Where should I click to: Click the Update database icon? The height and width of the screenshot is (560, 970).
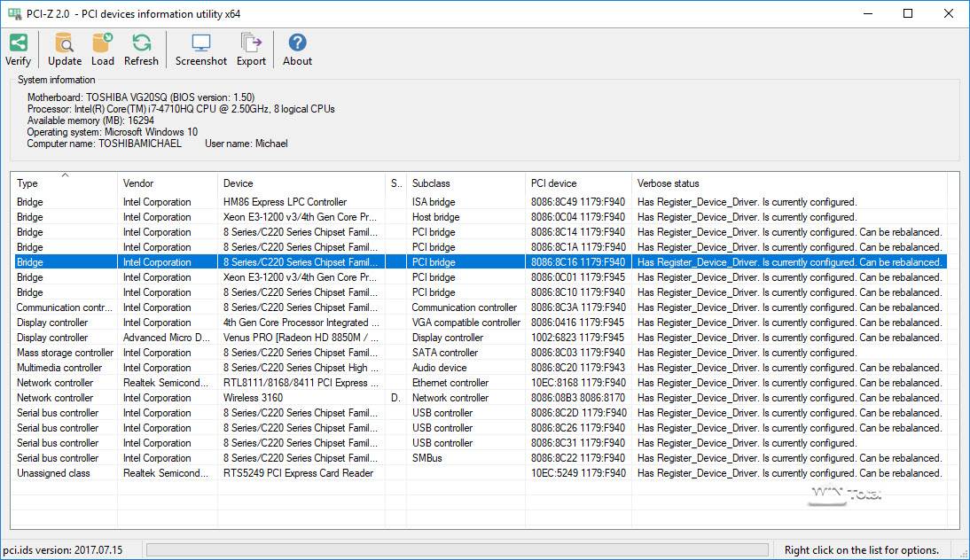(x=64, y=43)
